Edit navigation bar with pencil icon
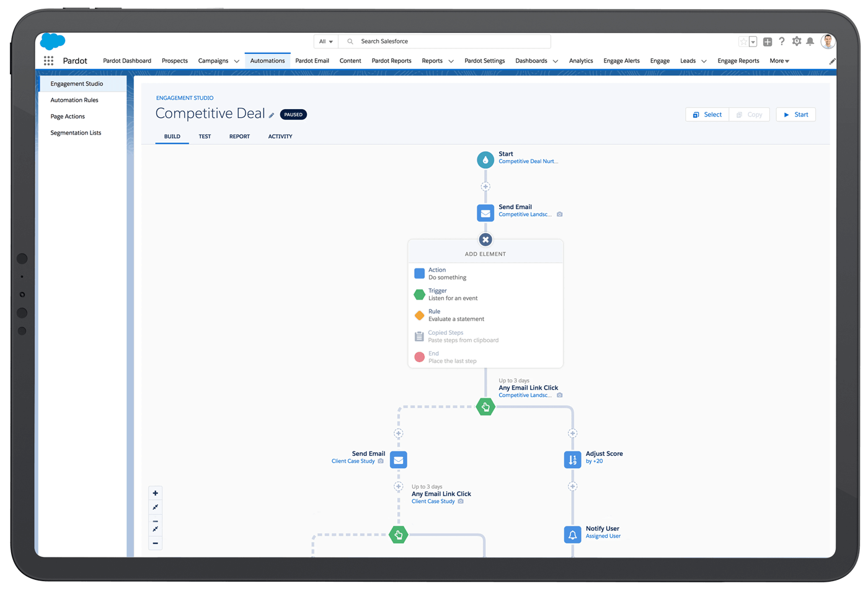 click(x=832, y=61)
